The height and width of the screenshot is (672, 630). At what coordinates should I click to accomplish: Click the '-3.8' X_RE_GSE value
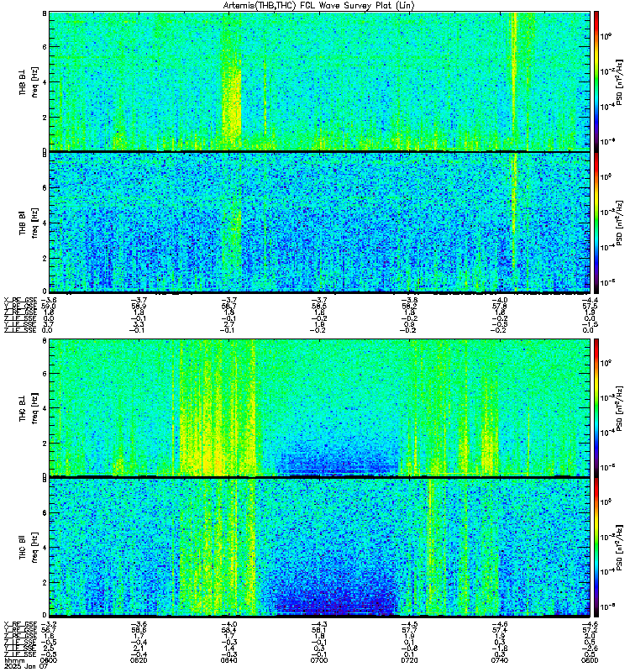409,300
